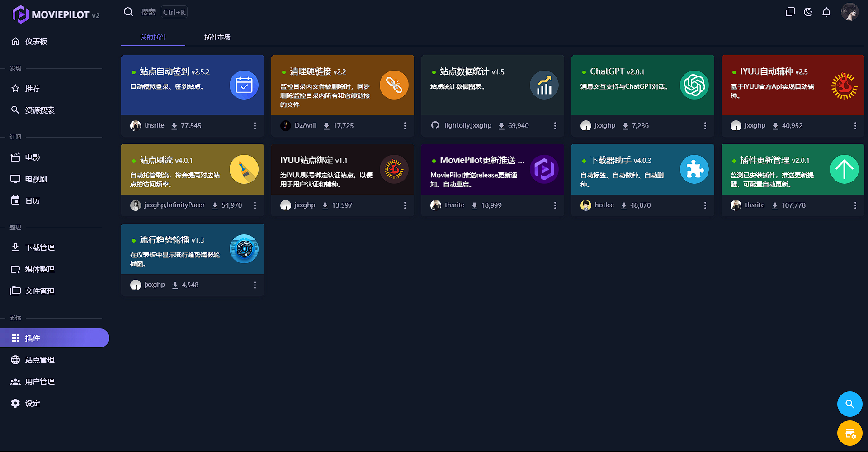Open 电影 subscriptions in the sidebar
Image resolution: width=868 pixels, height=452 pixels.
(54, 157)
